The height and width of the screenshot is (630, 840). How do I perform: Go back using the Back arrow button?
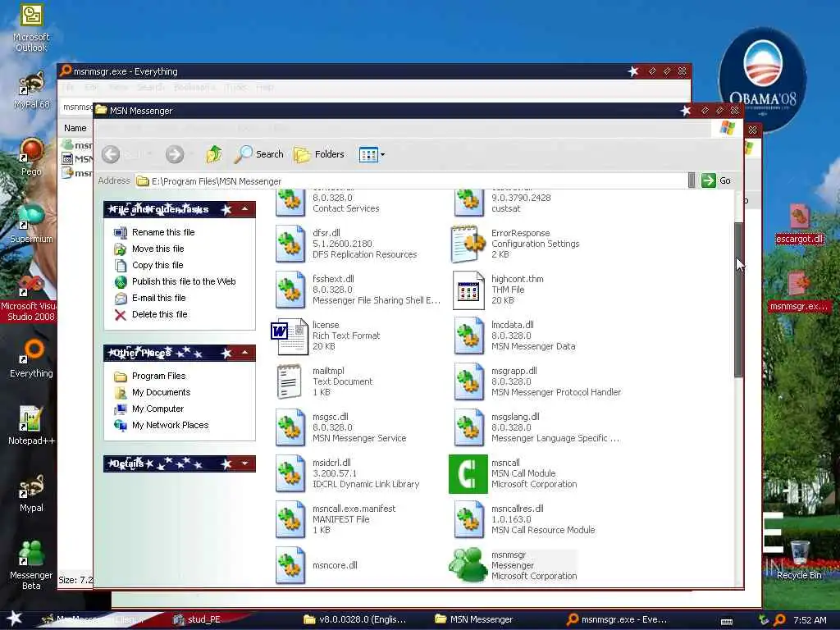pyautogui.click(x=111, y=154)
